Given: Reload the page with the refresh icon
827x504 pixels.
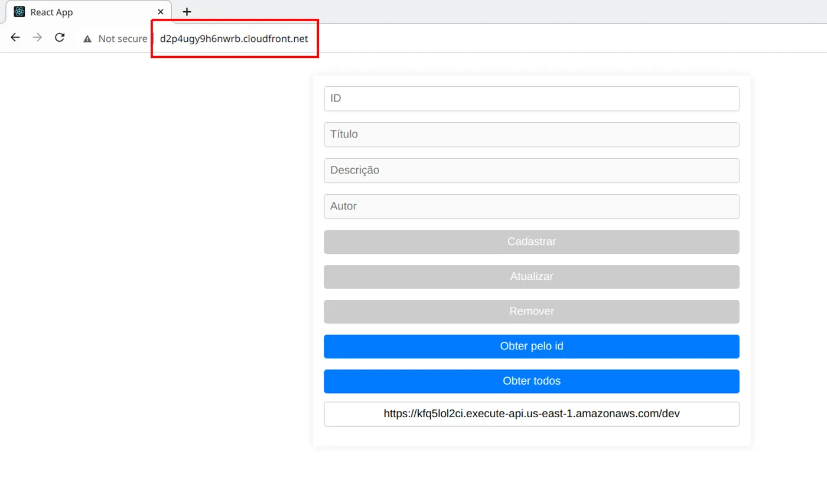Looking at the screenshot, I should coord(59,38).
